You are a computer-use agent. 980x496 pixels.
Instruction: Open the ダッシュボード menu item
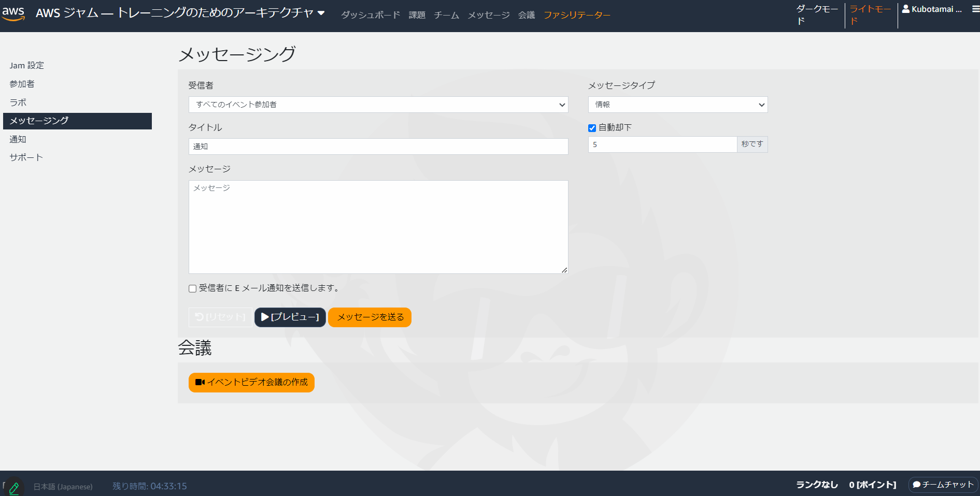pyautogui.click(x=370, y=15)
